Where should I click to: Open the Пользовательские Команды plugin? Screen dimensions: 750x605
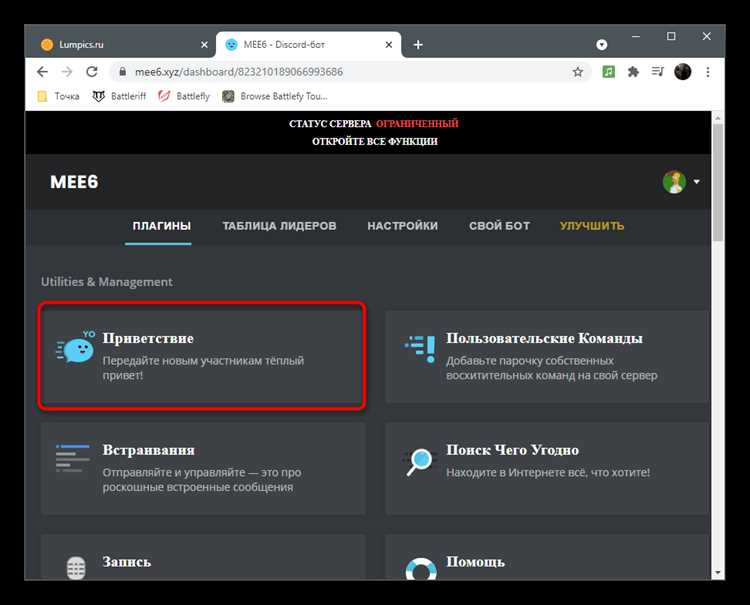[547, 356]
